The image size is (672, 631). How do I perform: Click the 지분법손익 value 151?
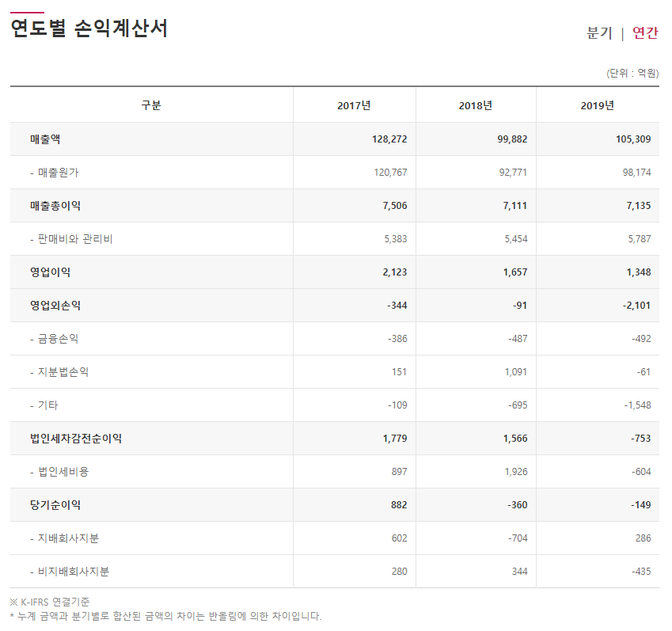[x=400, y=372]
